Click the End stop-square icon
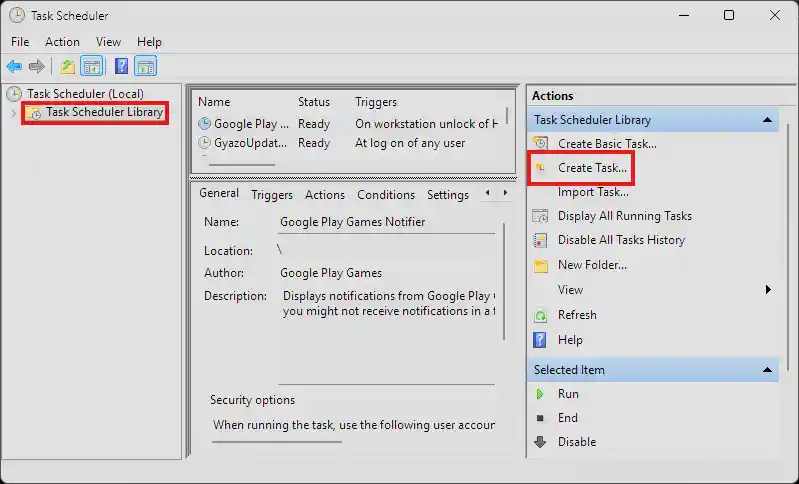The image size is (799, 484). 540,418
